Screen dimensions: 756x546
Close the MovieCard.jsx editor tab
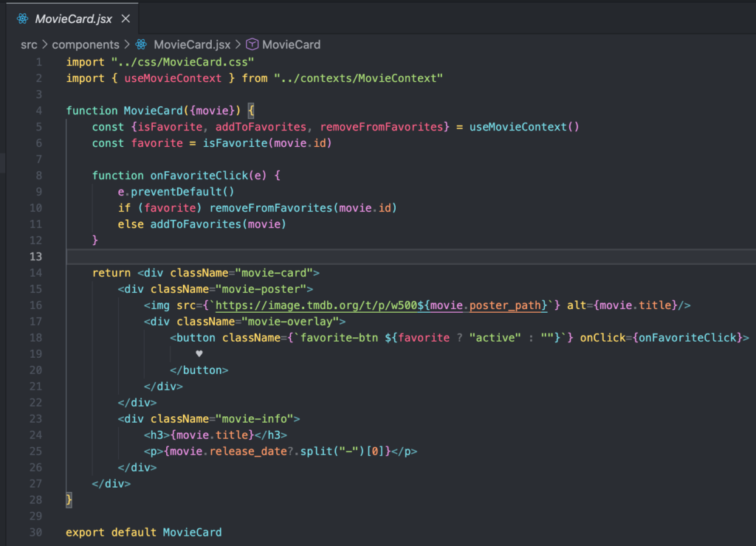[126, 18]
